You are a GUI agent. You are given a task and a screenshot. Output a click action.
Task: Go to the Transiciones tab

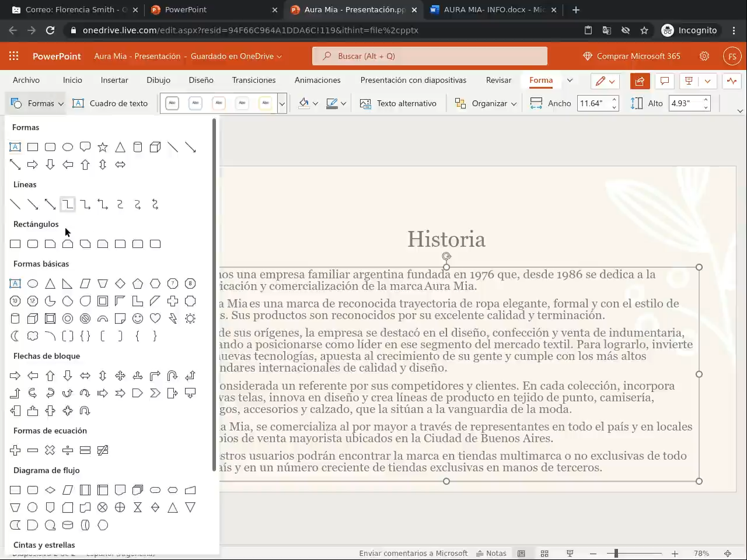(x=254, y=80)
